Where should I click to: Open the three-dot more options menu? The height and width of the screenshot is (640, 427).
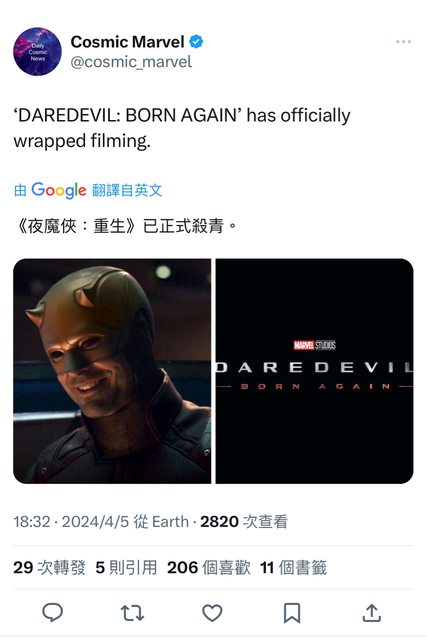[x=403, y=42]
